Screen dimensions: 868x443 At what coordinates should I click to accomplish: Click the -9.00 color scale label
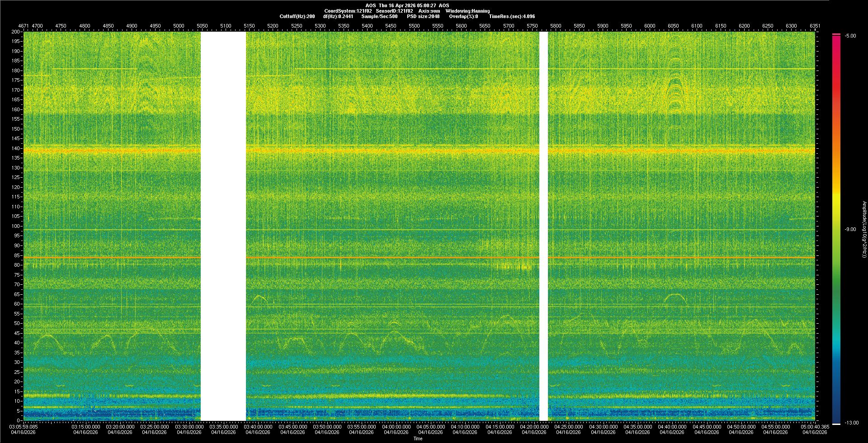[x=850, y=230]
